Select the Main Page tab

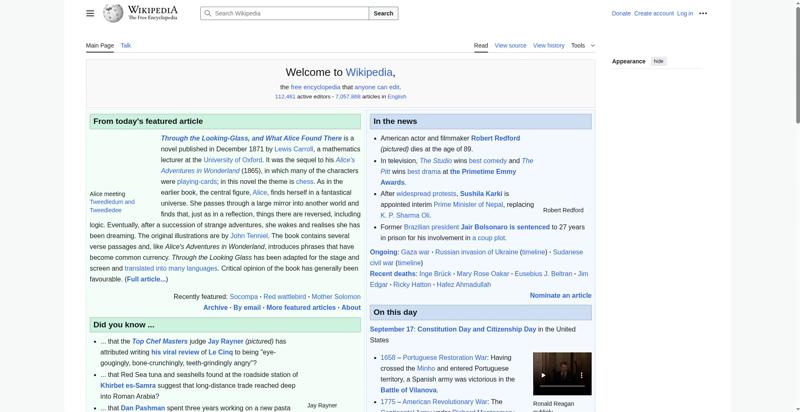[99, 45]
